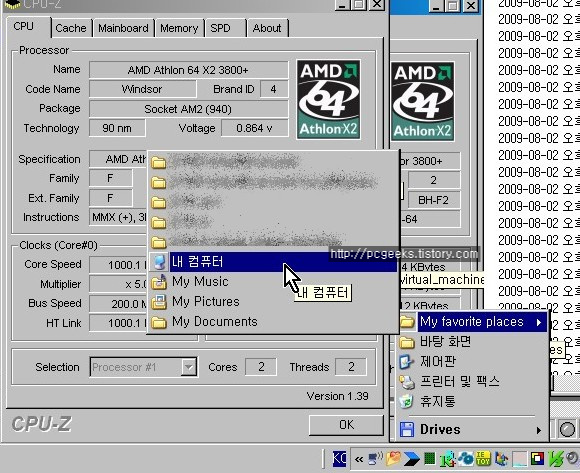Click the blue and black arrow tray icon
580x473 pixels.
point(411,459)
